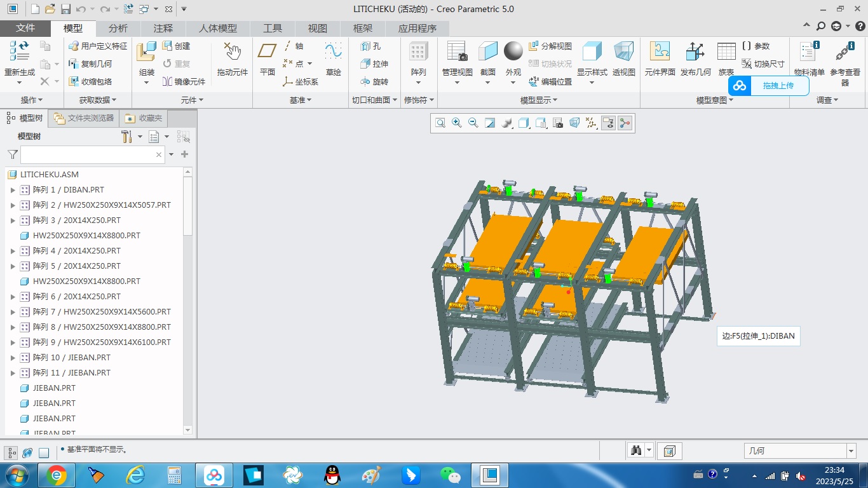Collapse the ribbon with the up arrow
Image resolution: width=868 pixels, height=488 pixels.
click(x=807, y=26)
